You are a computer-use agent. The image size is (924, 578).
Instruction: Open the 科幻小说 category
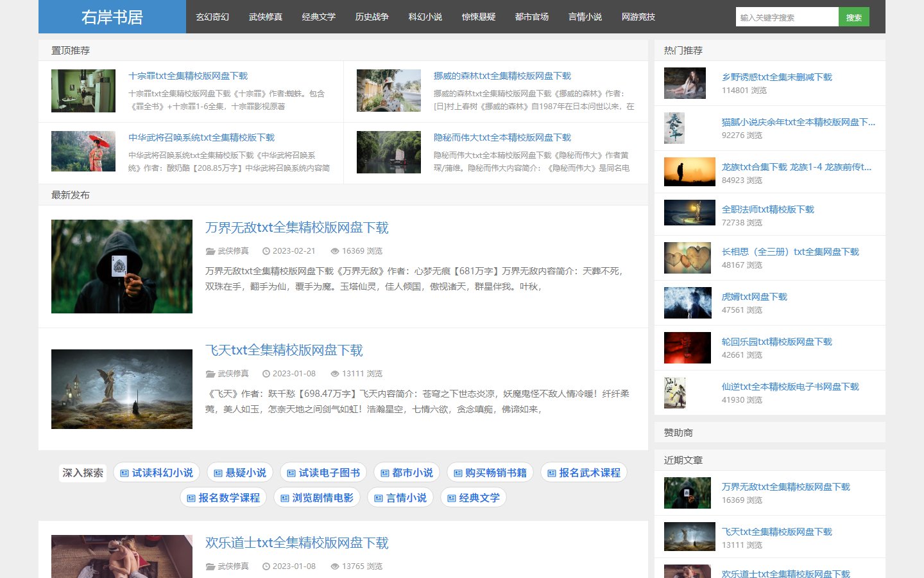point(425,17)
